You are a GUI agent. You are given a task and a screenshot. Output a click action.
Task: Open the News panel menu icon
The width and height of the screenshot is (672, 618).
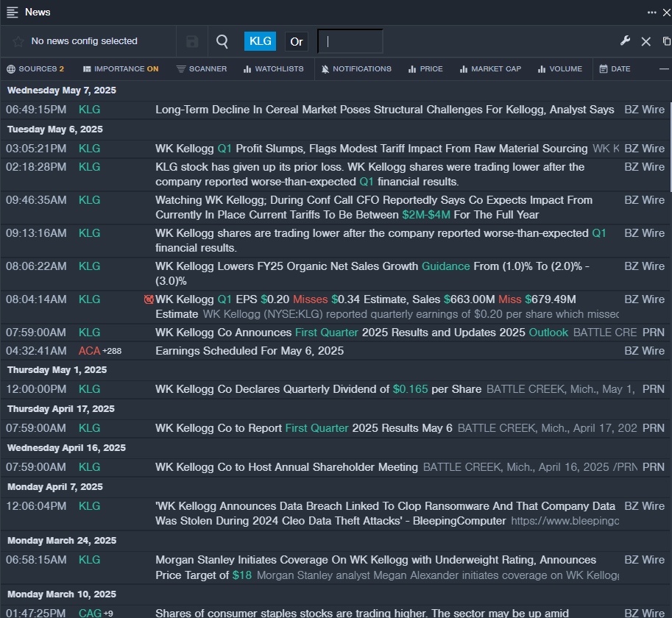point(13,13)
